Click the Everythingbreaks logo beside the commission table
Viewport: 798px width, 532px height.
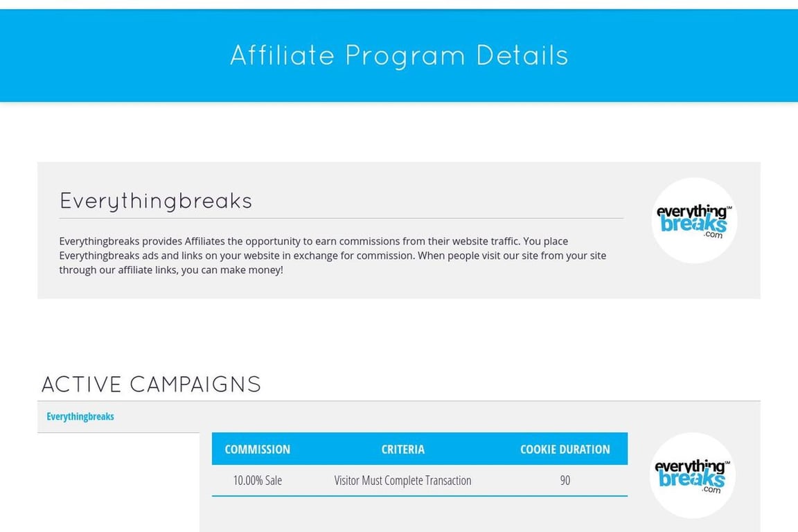click(692, 475)
